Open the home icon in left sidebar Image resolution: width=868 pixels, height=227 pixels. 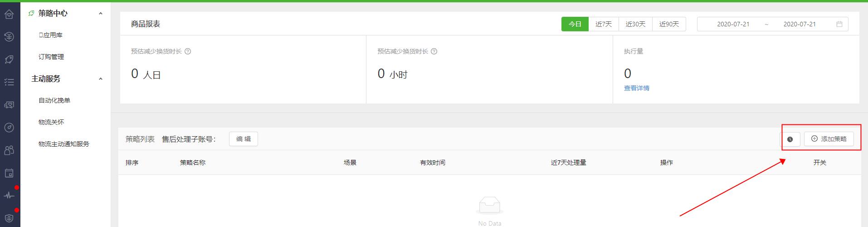[x=9, y=14]
